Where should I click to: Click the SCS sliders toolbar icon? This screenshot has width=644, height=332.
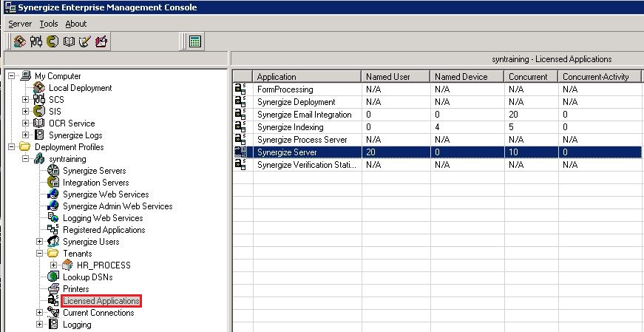pyautogui.click(x=36, y=41)
